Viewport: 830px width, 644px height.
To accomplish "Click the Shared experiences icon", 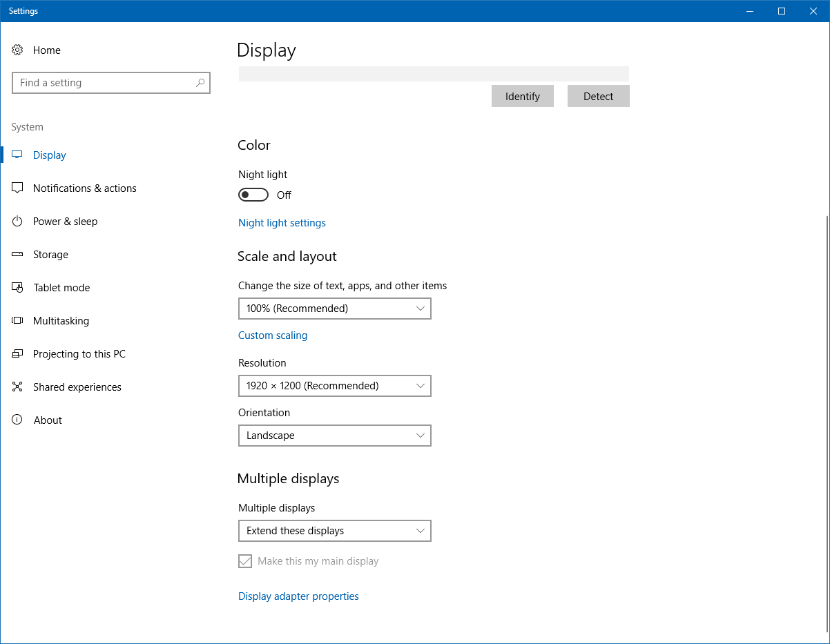I will pos(18,387).
